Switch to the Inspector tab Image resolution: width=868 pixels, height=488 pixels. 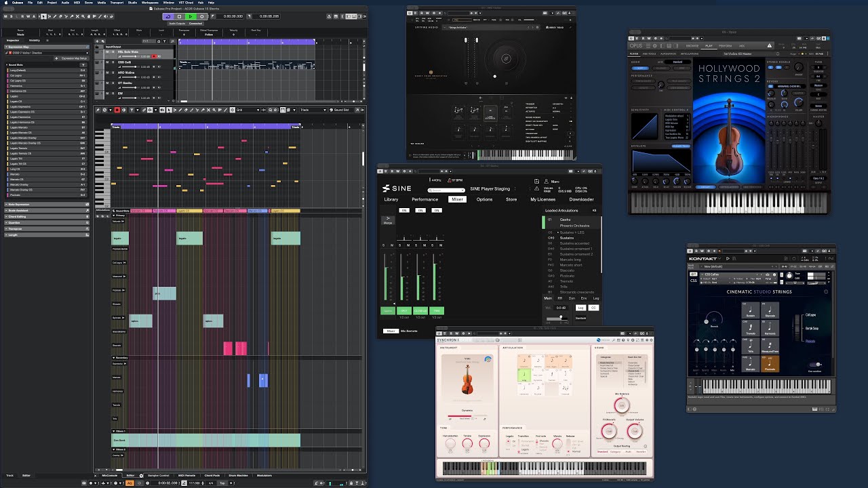coord(13,41)
